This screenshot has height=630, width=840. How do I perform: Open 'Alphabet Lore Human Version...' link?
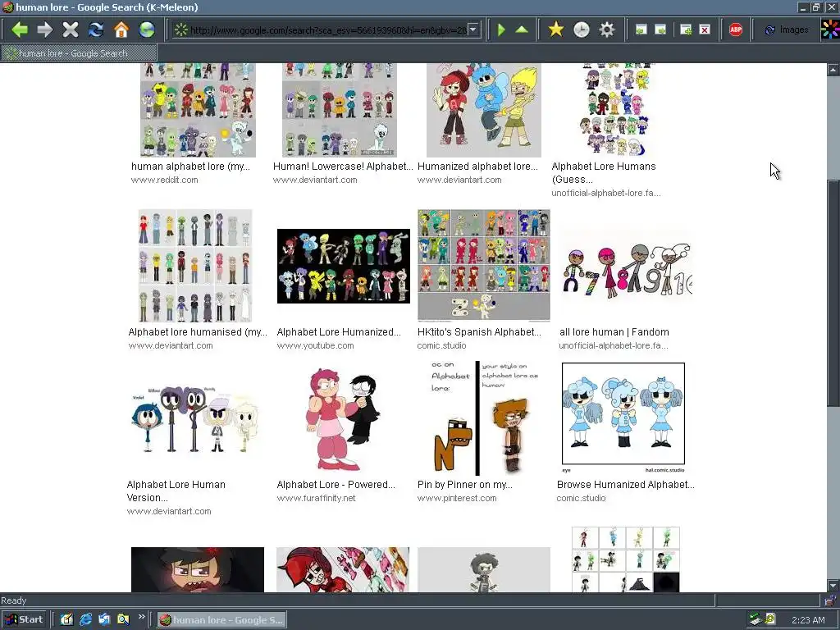point(176,491)
